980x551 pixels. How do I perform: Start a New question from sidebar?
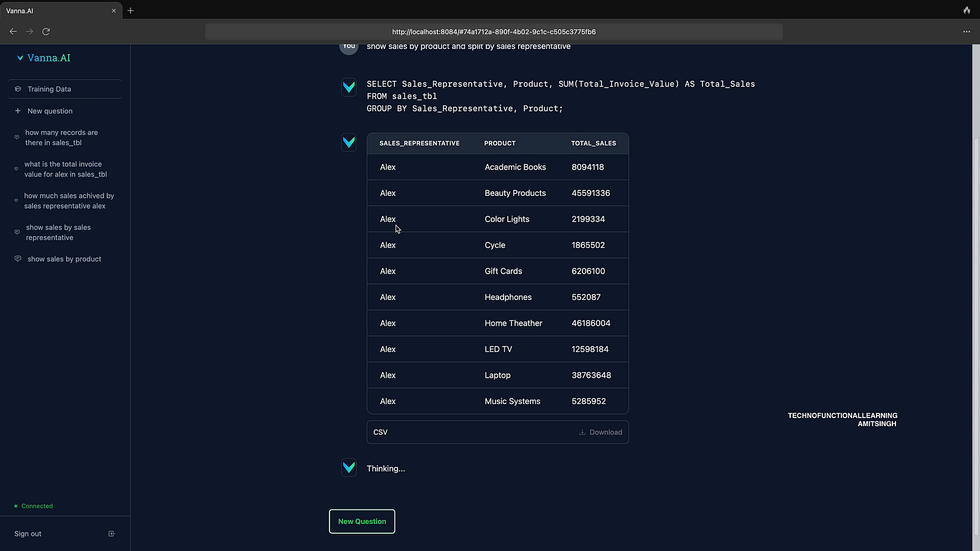click(x=50, y=111)
